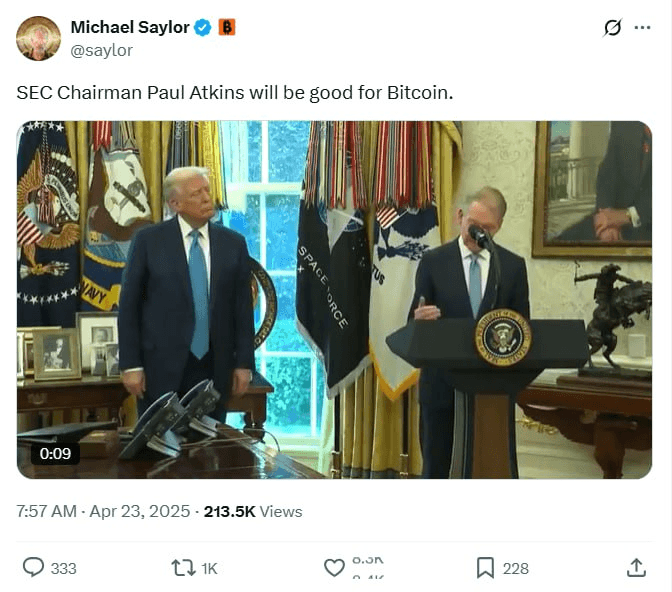
Task: Click the Michael Saylor display name
Action: (130, 27)
